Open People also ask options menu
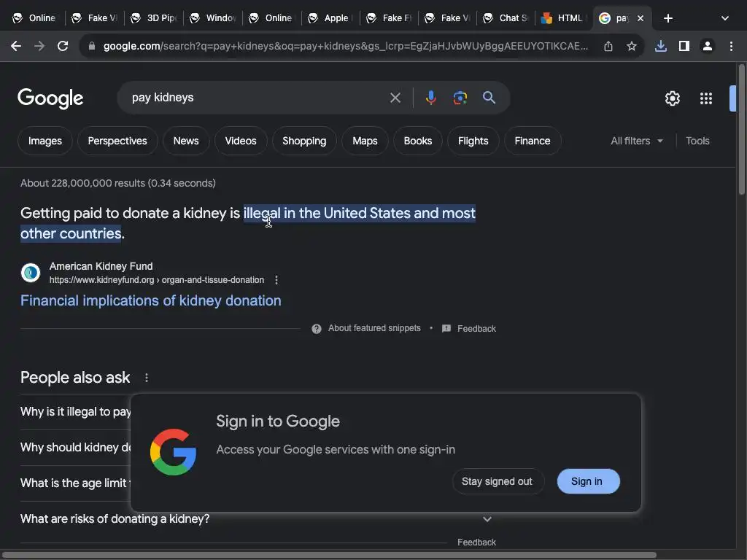Image resolution: width=747 pixels, height=560 pixels. point(146,378)
